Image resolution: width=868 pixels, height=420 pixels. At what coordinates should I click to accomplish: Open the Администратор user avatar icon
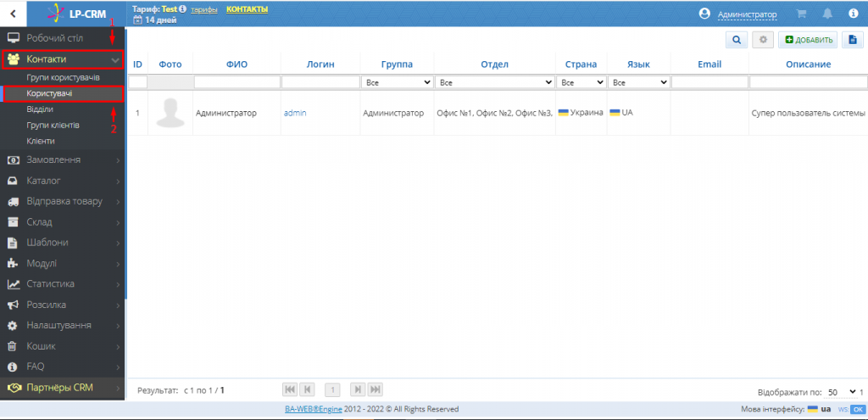point(704,14)
